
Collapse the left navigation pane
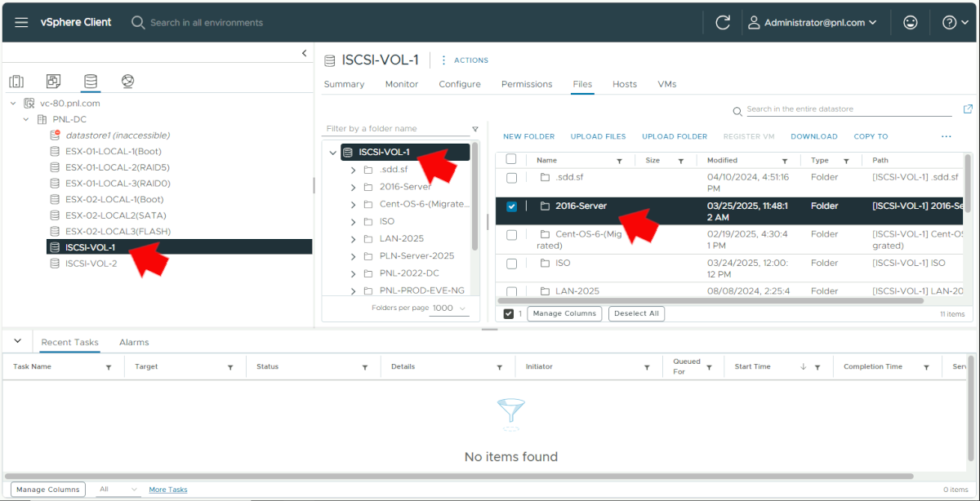tap(305, 53)
